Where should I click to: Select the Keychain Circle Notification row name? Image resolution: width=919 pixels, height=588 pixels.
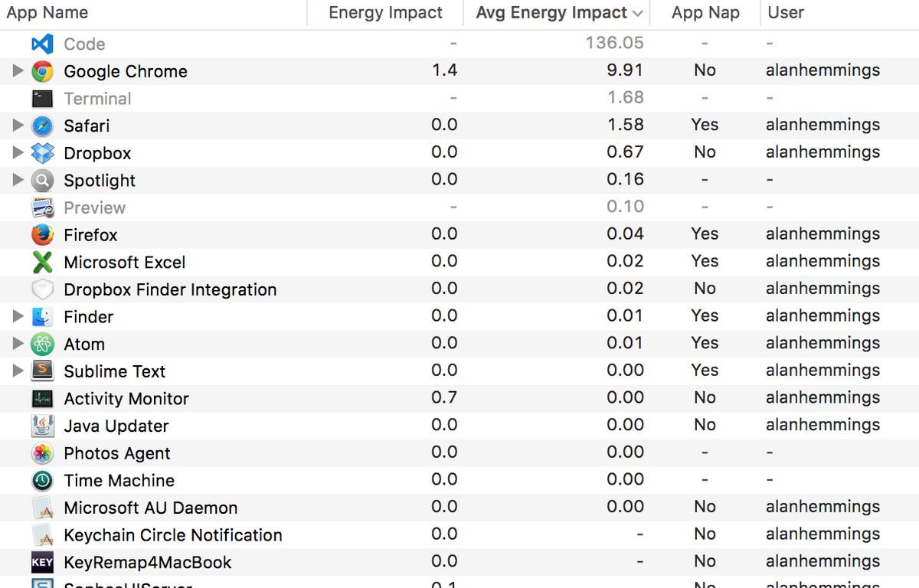(173, 535)
